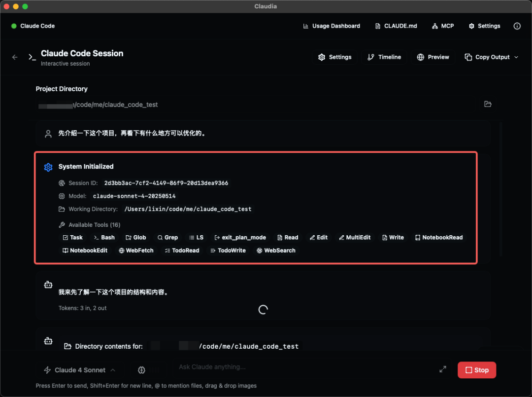532x397 pixels.
Task: Browse for project directory folder icon
Action: coord(488,104)
